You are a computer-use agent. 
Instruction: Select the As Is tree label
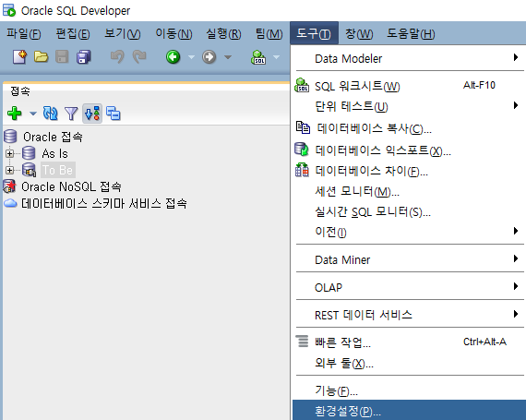[55, 153]
